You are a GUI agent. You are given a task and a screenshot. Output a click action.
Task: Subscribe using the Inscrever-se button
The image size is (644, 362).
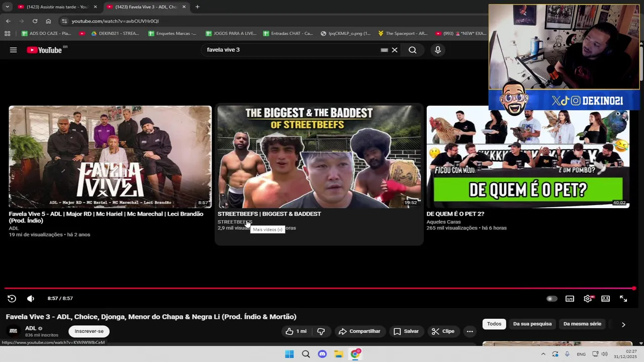click(x=89, y=331)
